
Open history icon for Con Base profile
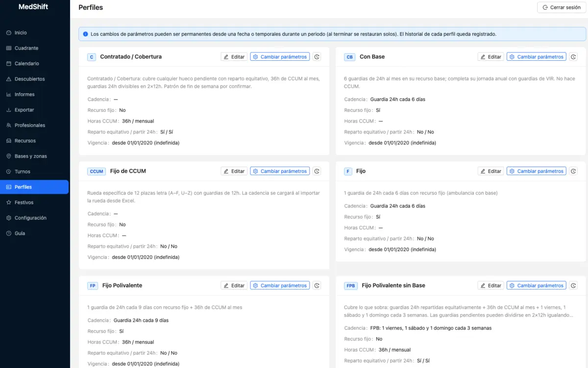coord(574,57)
